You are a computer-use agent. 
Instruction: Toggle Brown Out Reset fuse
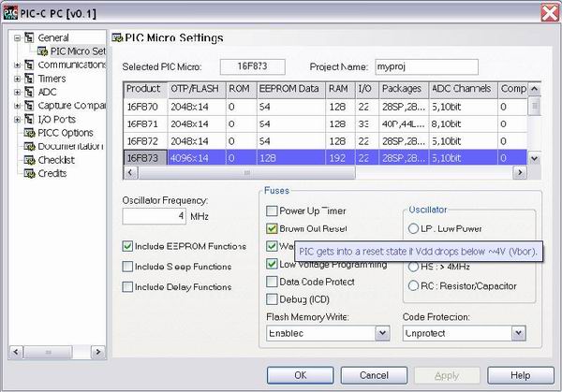pyautogui.click(x=272, y=228)
